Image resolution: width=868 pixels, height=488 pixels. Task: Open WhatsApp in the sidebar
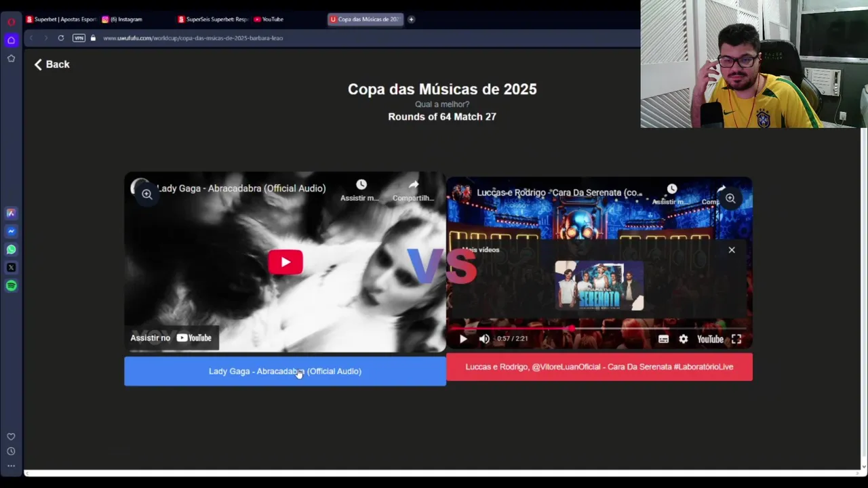point(11,249)
